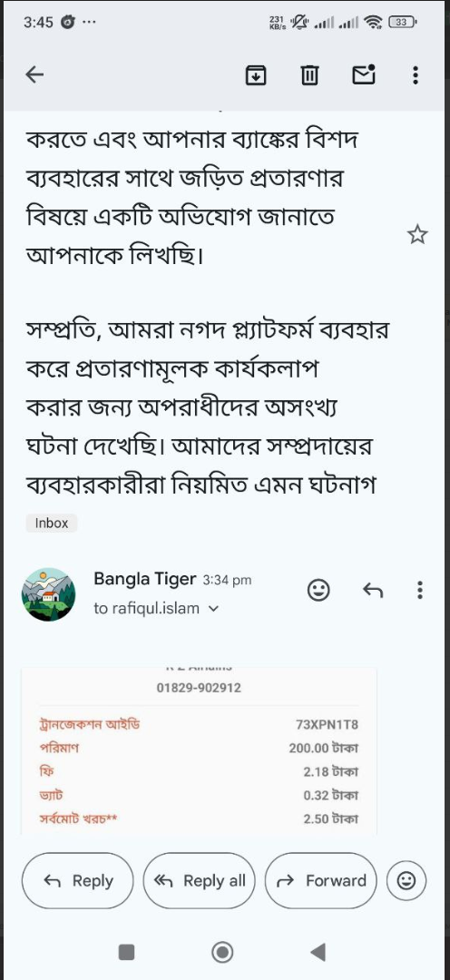Open emoji reaction button beside Forward

pos(406,880)
